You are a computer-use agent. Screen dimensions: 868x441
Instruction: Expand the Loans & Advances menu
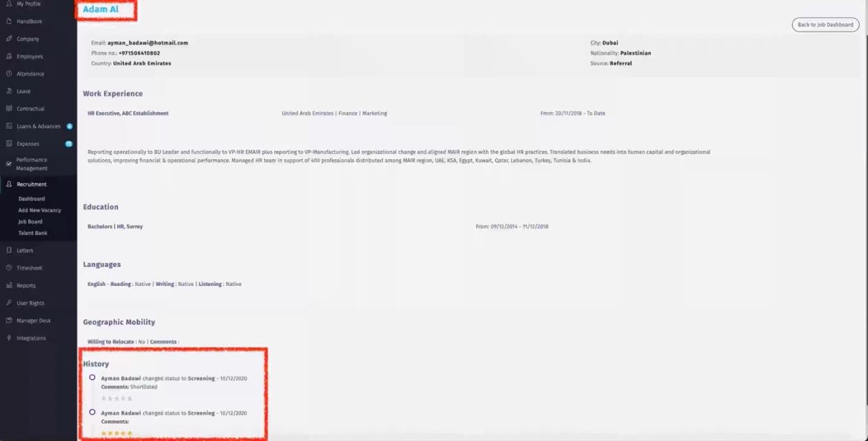click(38, 127)
